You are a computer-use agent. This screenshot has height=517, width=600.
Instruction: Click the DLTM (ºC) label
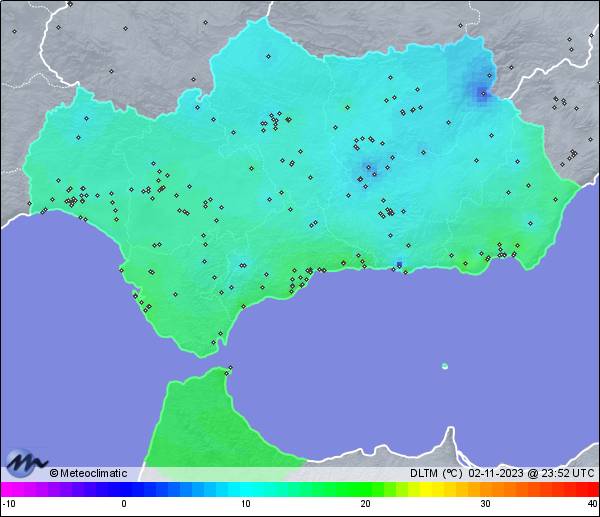[436, 473]
